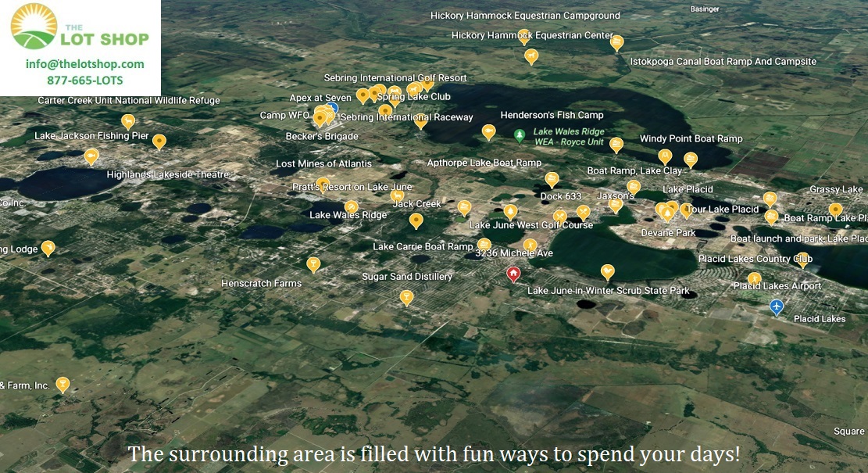Click the Lake June West Golf Course label
868x473 pixels.
coord(530,226)
